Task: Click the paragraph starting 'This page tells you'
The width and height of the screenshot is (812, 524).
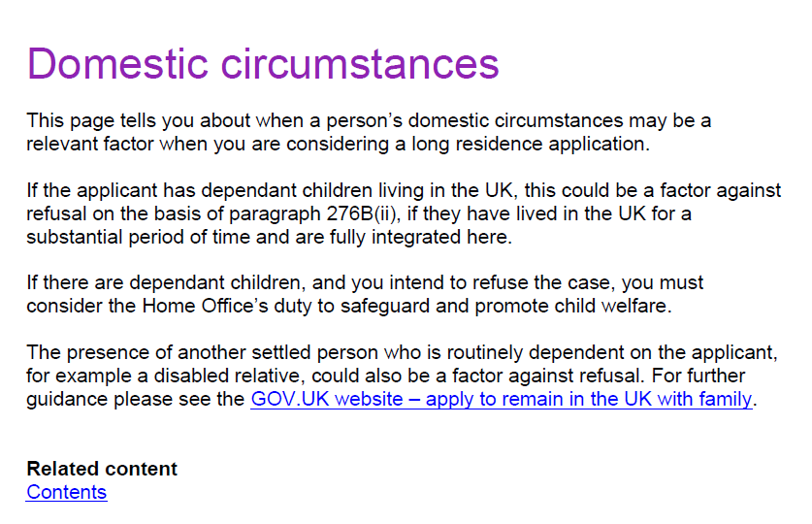Action: (369, 132)
